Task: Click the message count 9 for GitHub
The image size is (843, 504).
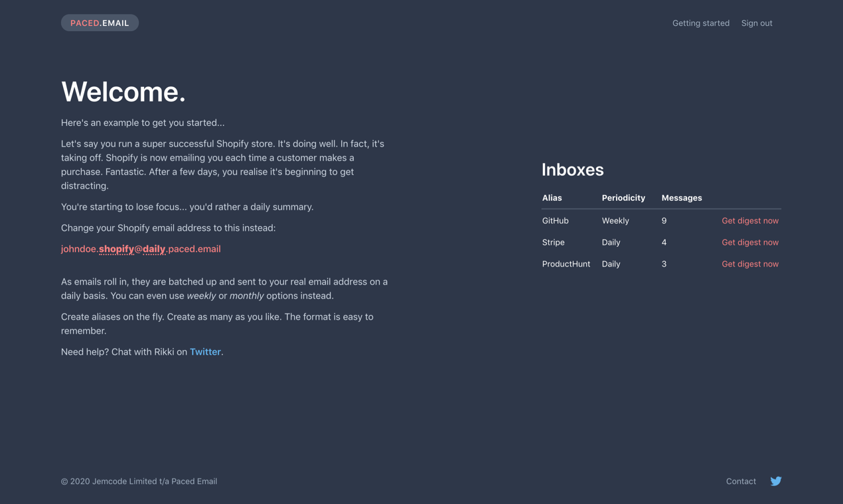Action: tap(664, 220)
